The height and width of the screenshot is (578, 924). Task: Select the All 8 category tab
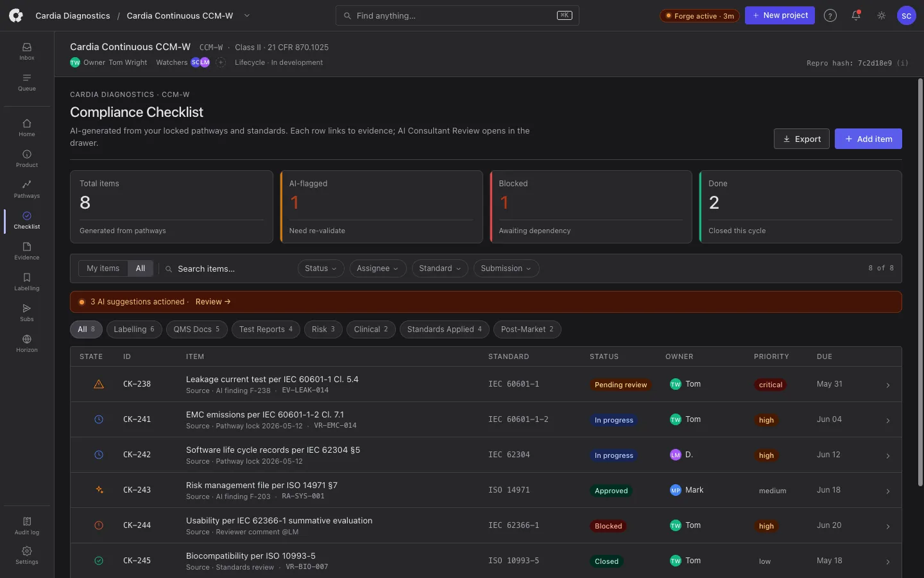[86, 329]
